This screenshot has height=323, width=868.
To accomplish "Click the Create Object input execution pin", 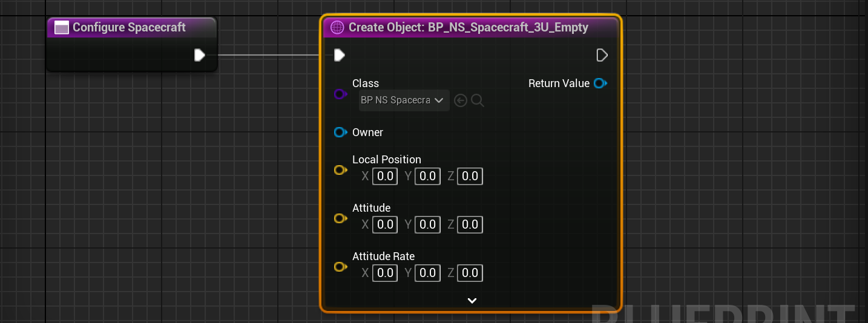I will tap(340, 56).
